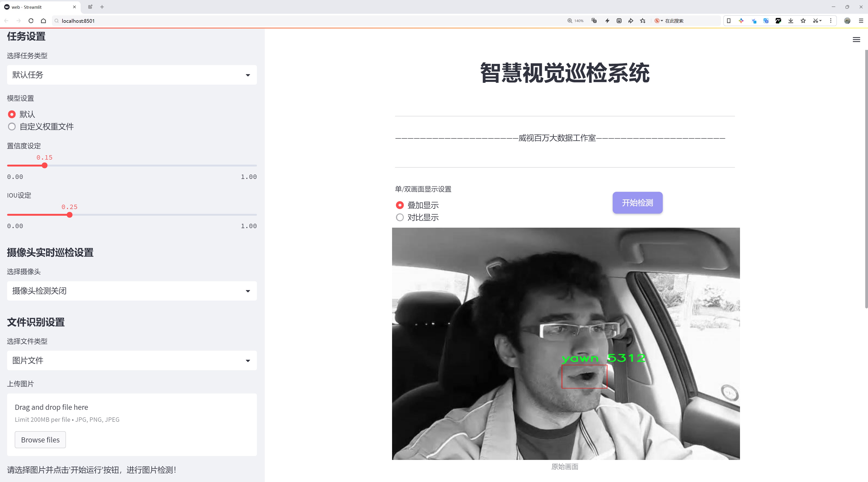Reload the page with refresh icon

pyautogui.click(x=31, y=20)
